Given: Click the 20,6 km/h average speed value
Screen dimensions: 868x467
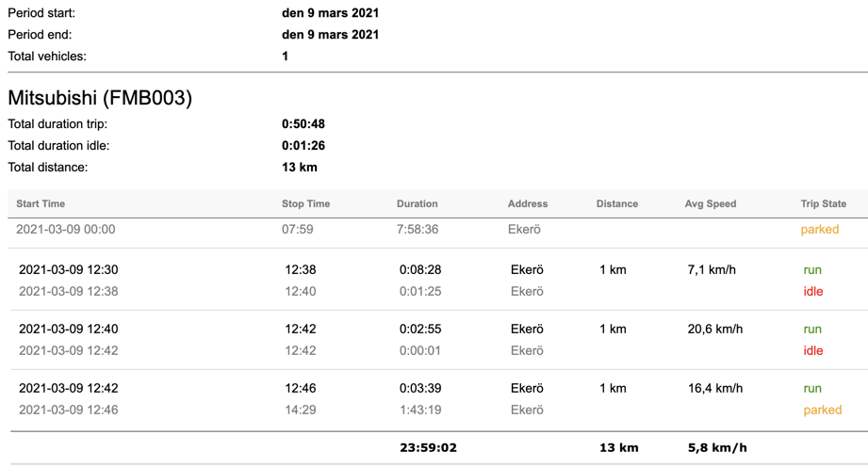Looking at the screenshot, I should tap(714, 330).
